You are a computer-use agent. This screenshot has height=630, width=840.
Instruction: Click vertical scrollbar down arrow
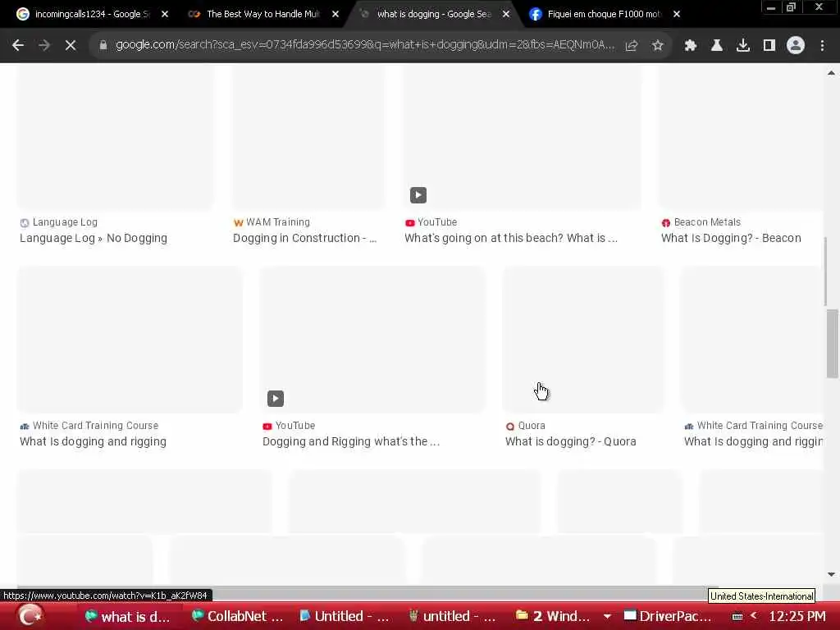[x=831, y=574]
